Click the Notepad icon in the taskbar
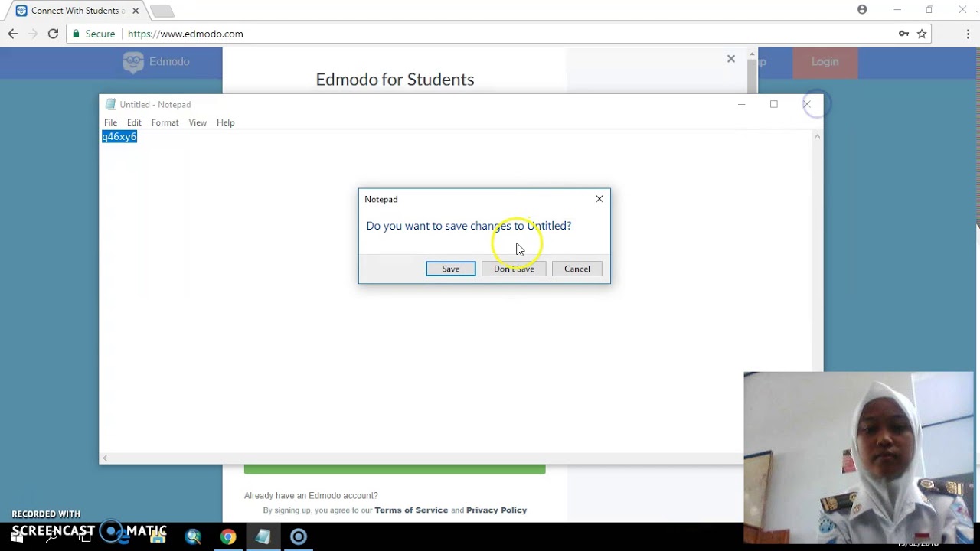Screen dimensions: 980x551 263,537
